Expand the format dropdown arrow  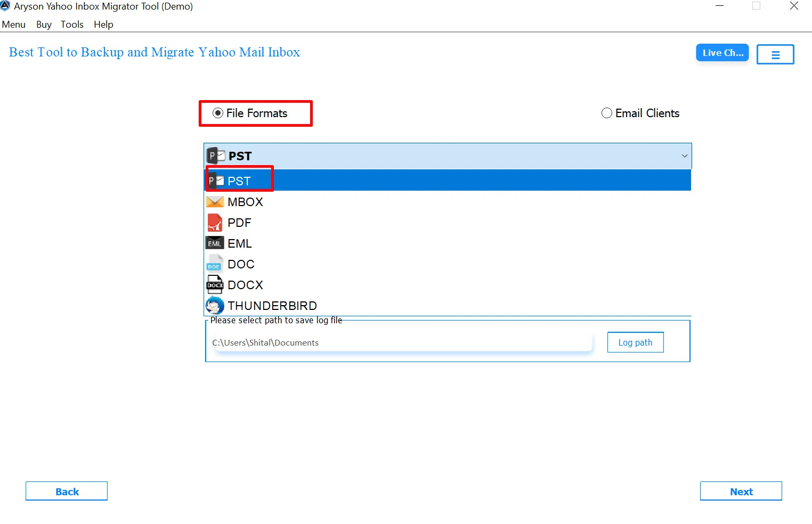click(685, 156)
